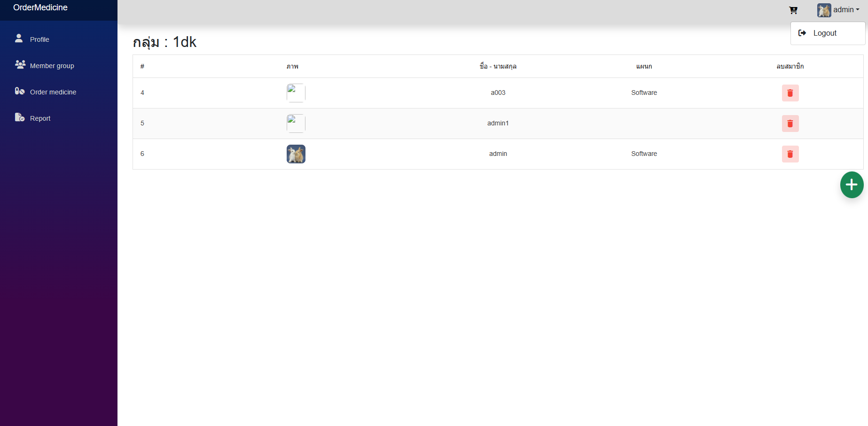Click the Order medicine pills icon

coord(20,91)
